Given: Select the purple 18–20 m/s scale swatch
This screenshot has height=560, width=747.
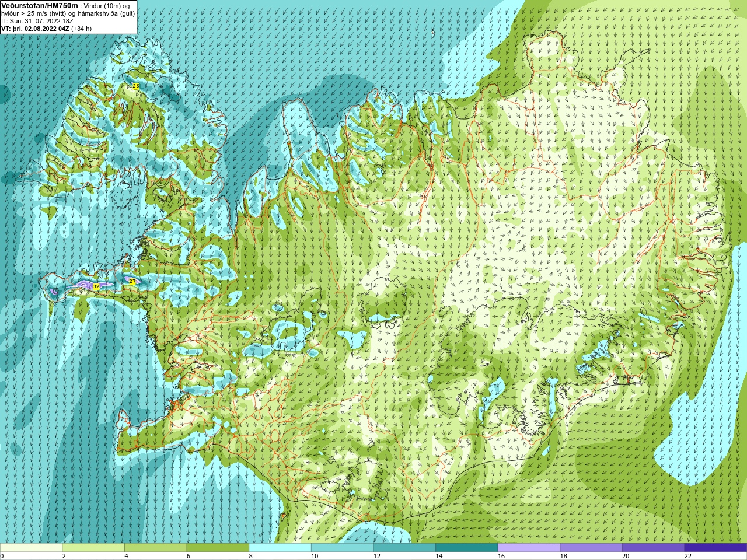Looking at the screenshot, I should 591,548.
